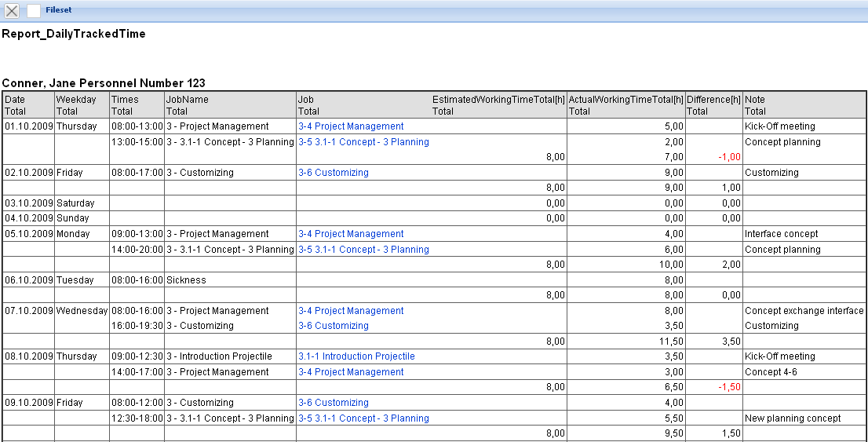Click 3-5 Concept Planning link for 14:00-20:00
868x442 pixels.
pos(363,250)
